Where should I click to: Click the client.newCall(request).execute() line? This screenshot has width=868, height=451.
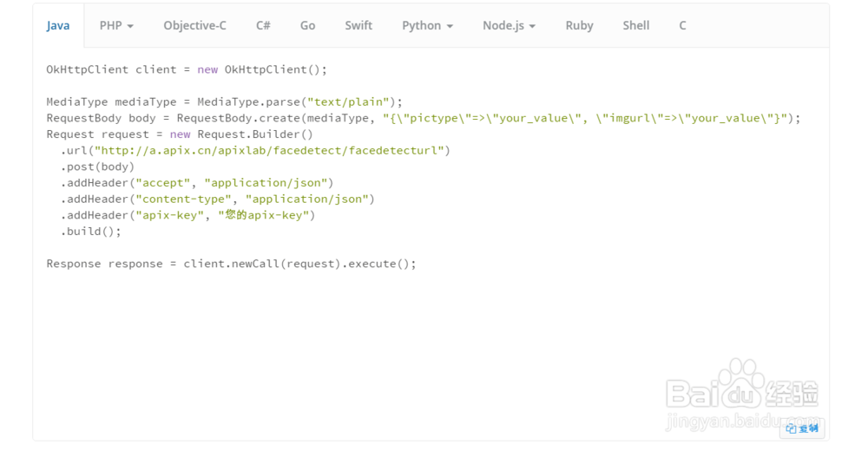tap(231, 264)
